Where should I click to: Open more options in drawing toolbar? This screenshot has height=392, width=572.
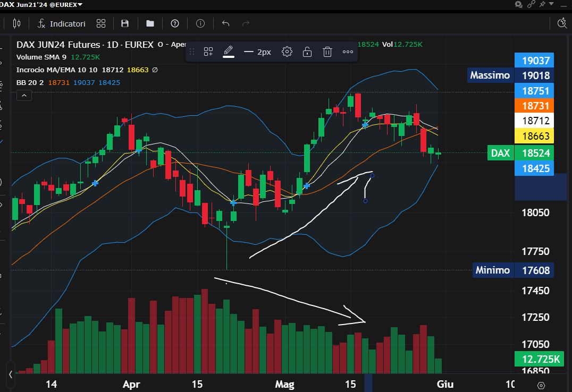(x=348, y=52)
